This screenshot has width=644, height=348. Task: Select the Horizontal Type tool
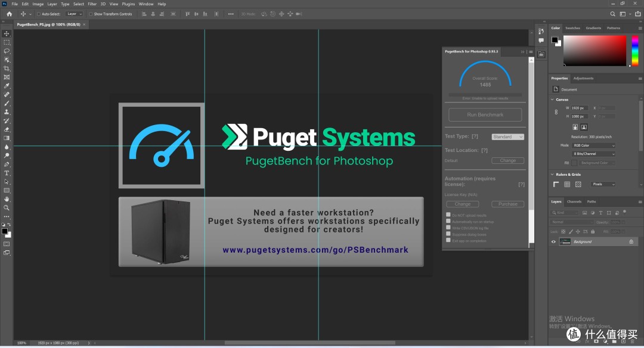pyautogui.click(x=7, y=173)
